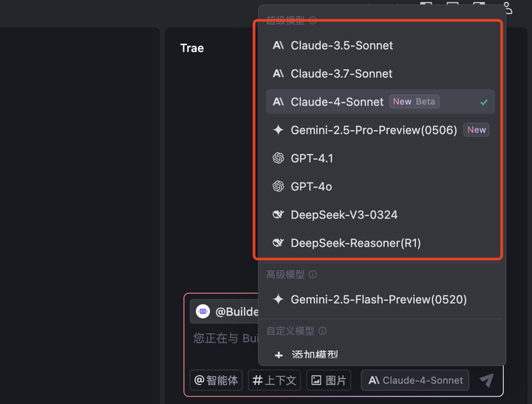Select Gemini-2.5-Flash-Preview(0520) model
Viewport: 532px width, 404px height.
point(378,299)
